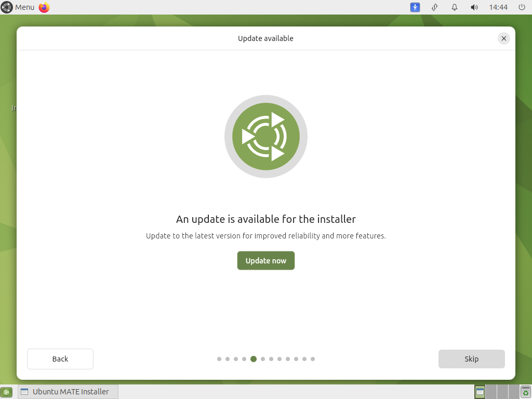Go Back to the previous installer step
532x399 pixels.
pos(60,359)
